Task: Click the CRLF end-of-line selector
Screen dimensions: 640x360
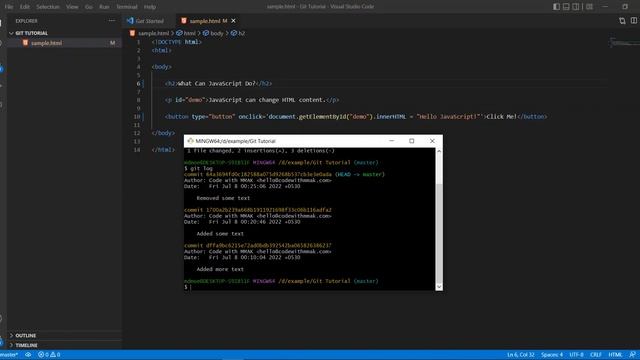Action: [596, 355]
